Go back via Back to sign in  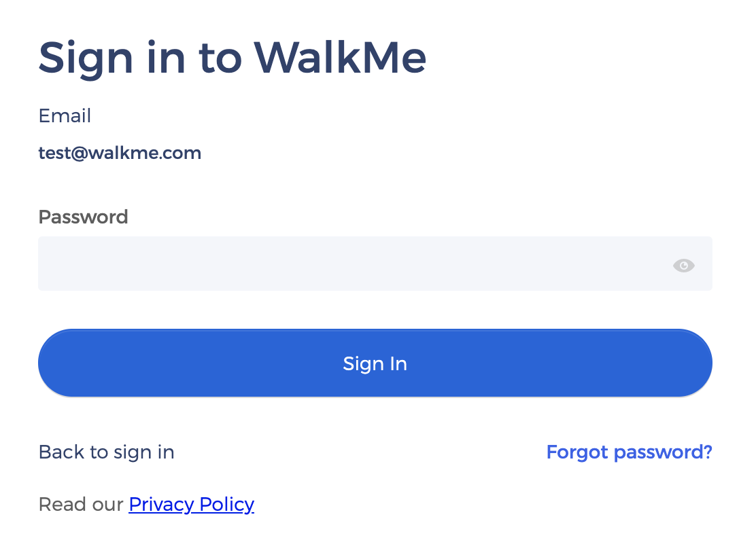(x=107, y=452)
